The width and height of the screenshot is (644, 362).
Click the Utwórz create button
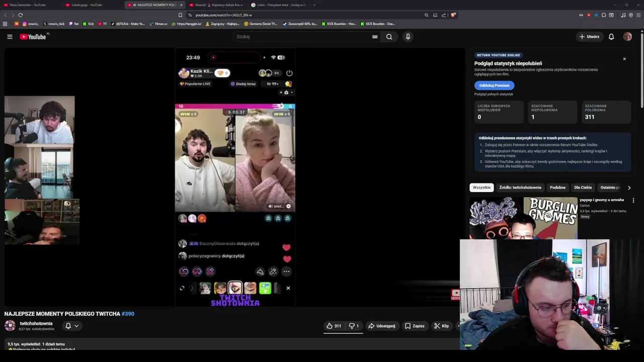pos(589,37)
